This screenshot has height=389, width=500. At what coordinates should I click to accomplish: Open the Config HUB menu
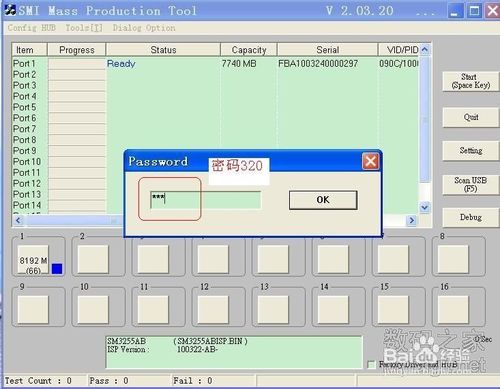point(32,28)
